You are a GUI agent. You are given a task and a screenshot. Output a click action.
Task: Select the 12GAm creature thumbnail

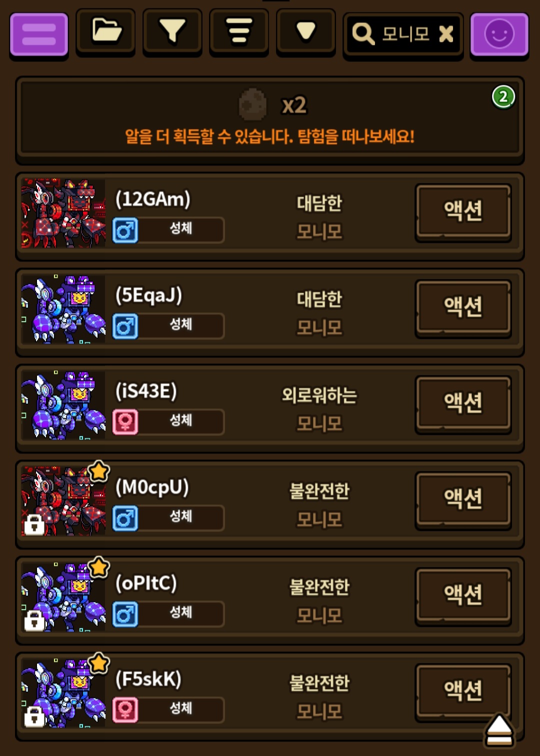[x=63, y=213]
